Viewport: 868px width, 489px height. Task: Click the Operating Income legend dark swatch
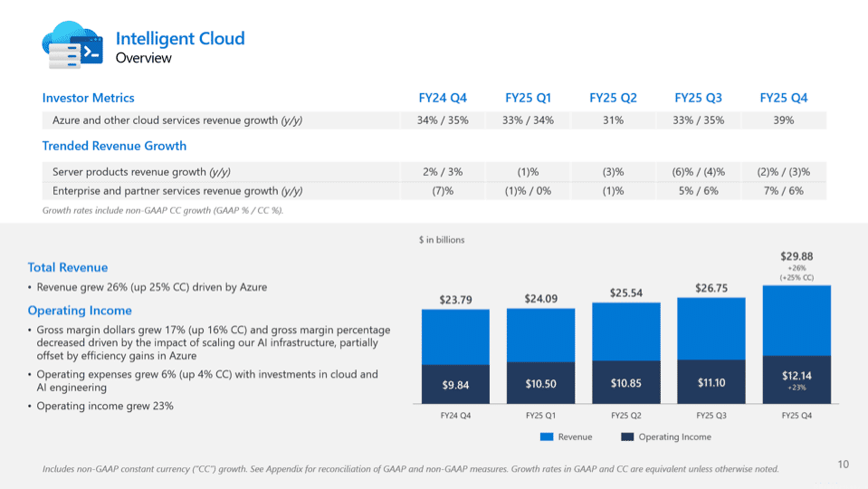pyautogui.click(x=627, y=437)
